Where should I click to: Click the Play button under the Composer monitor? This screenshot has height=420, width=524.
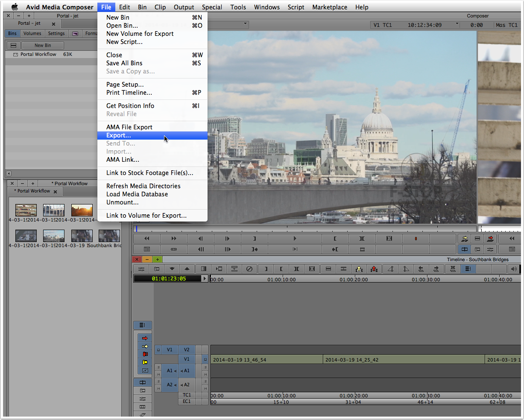click(x=295, y=239)
